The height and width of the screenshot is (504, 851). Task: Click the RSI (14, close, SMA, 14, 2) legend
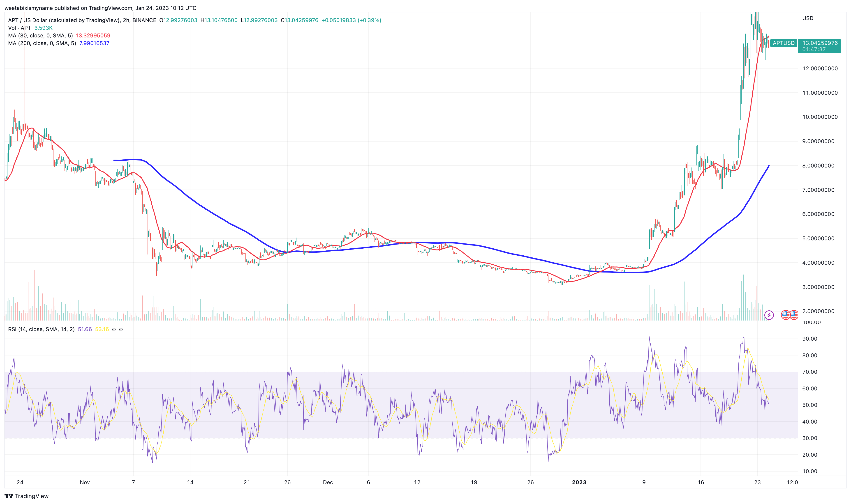pos(41,330)
